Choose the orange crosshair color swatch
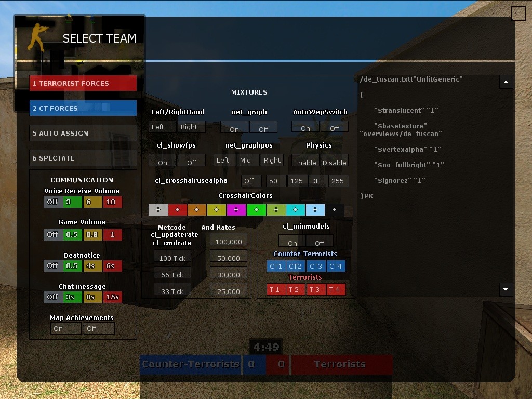The height and width of the screenshot is (399, 532). (197, 210)
